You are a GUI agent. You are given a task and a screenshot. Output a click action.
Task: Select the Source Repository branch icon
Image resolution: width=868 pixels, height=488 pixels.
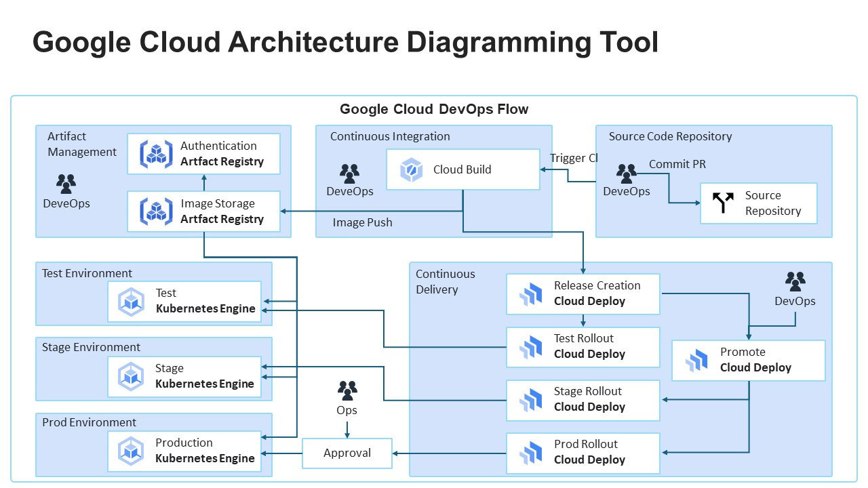(x=723, y=203)
